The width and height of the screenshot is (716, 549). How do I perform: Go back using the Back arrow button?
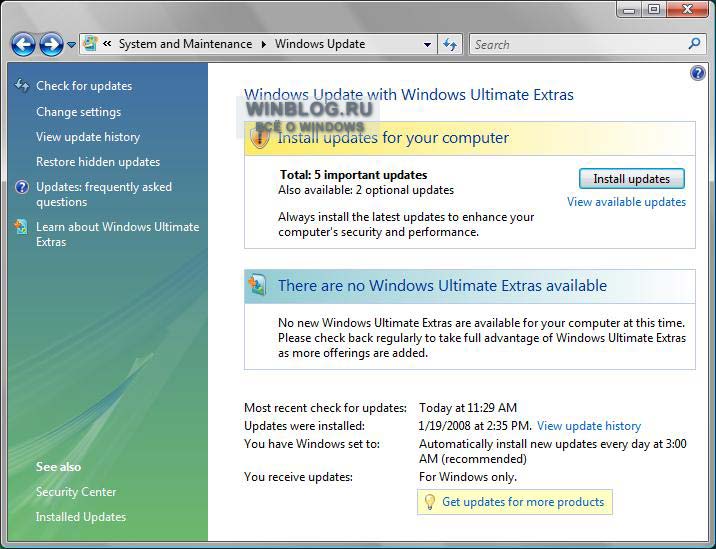click(23, 44)
